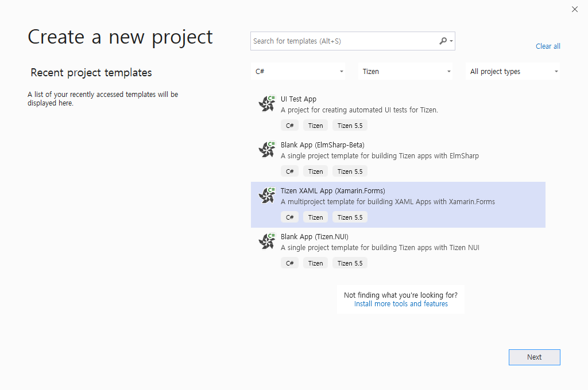Select Tizen XAML App (Xamarin.Forms) title
Screen dimensions: 588x390
[332, 191]
